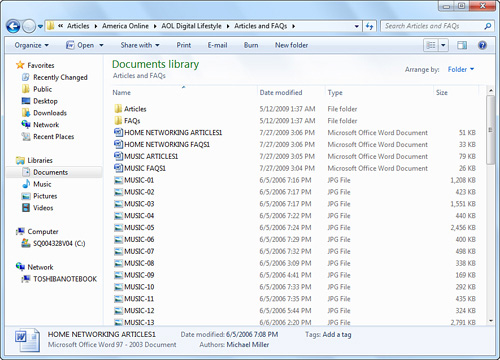Open the view options dropdown arrow
Viewport: 500px width, 360px height.
tap(443, 45)
